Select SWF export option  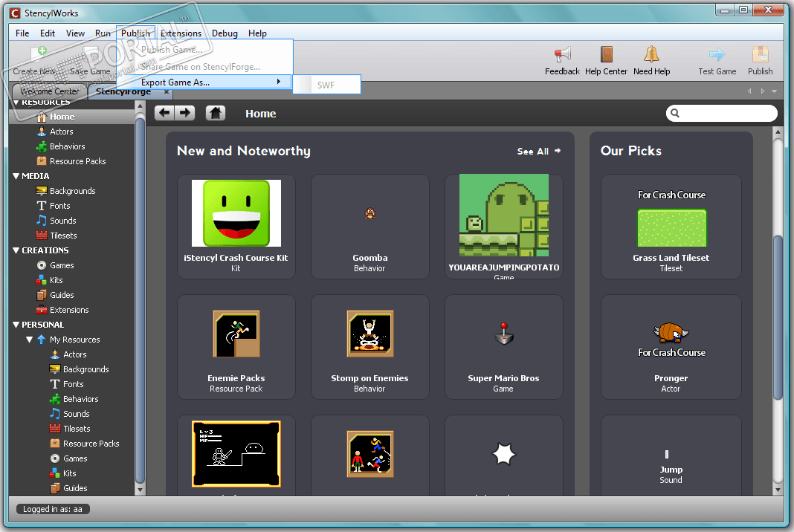point(326,85)
